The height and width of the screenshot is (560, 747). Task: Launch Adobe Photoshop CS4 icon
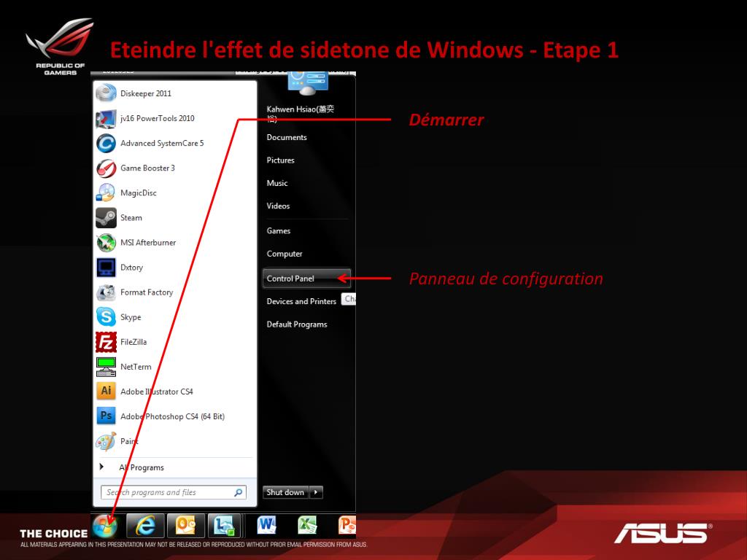[106, 416]
